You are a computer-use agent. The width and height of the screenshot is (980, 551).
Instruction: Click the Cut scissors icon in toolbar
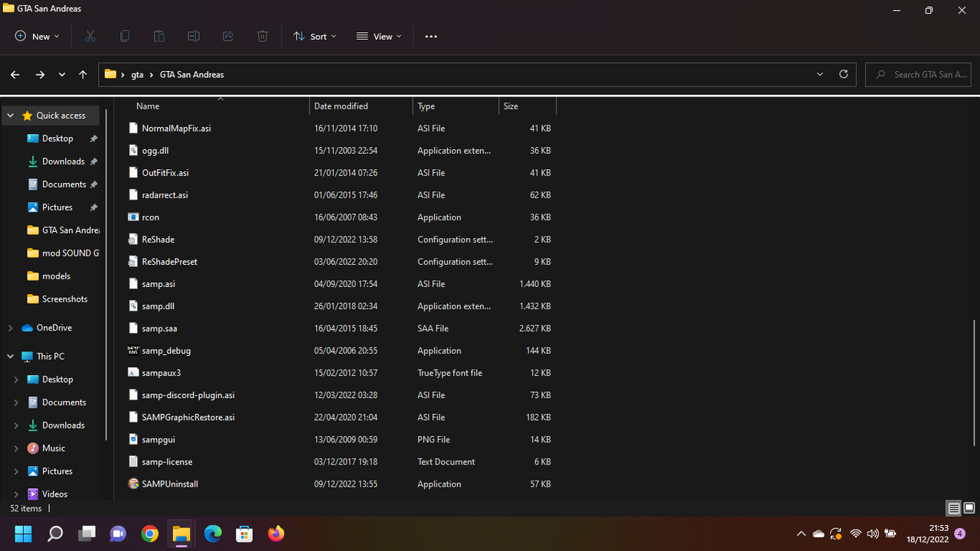[x=90, y=36]
